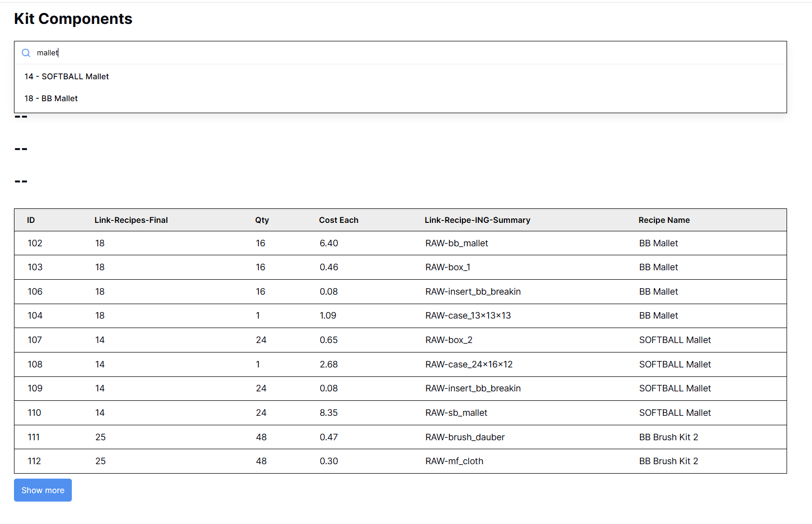Select the RAW-case_24×16×12 row

point(469,364)
